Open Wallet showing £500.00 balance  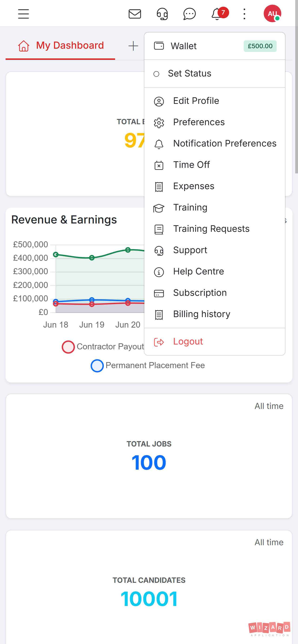[x=215, y=46]
